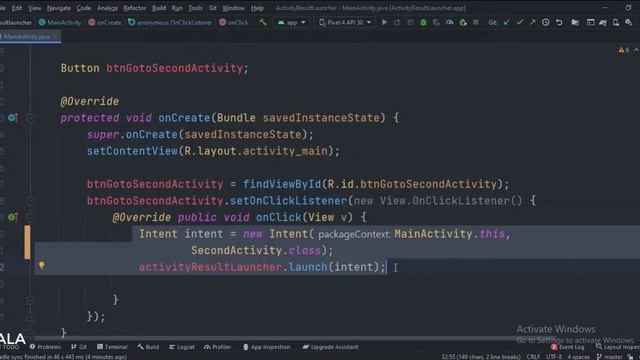Click the fold end marker beside }); line

click(30, 317)
